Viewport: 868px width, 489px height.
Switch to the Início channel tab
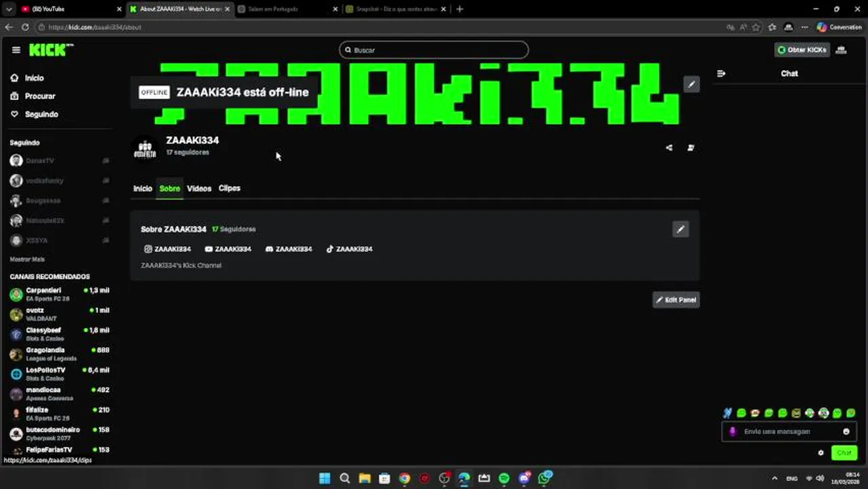(x=143, y=189)
